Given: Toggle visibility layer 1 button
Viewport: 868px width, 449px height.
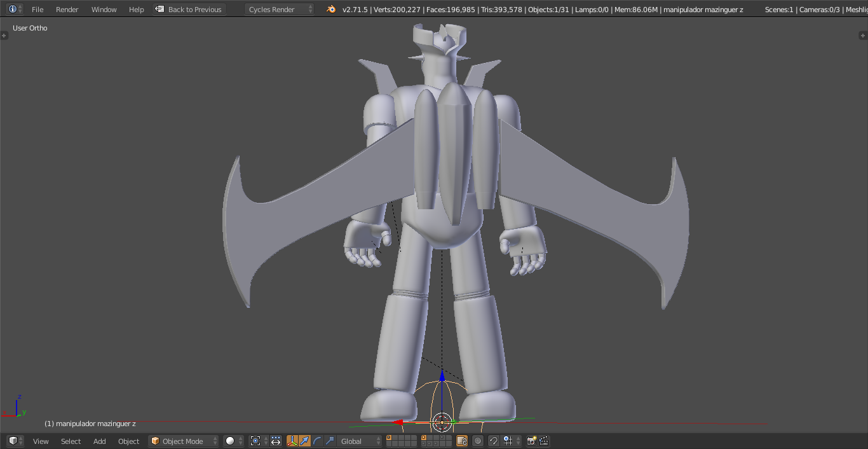Looking at the screenshot, I should point(389,438).
